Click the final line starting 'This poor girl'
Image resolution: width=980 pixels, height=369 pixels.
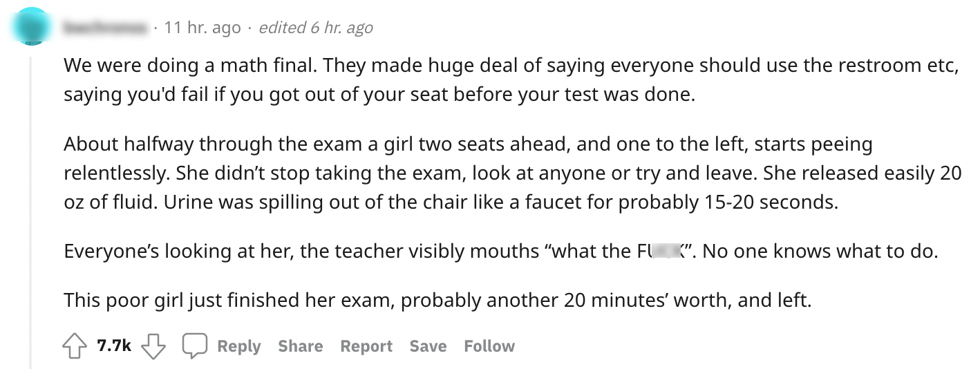[x=435, y=301]
